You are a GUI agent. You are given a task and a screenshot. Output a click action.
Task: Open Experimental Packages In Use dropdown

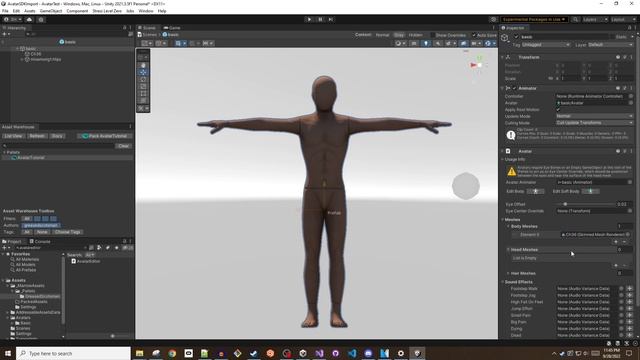point(534,19)
